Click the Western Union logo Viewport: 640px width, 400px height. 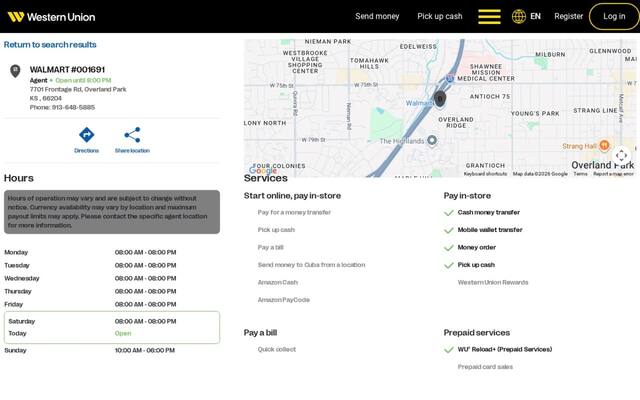click(x=51, y=17)
